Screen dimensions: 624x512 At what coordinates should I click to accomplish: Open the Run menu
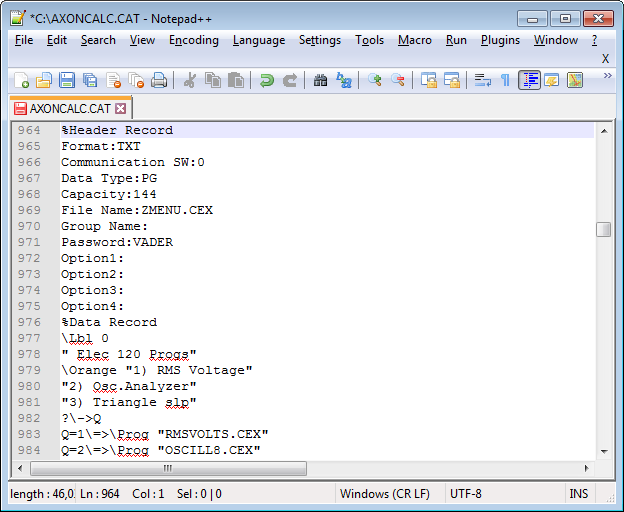click(456, 40)
